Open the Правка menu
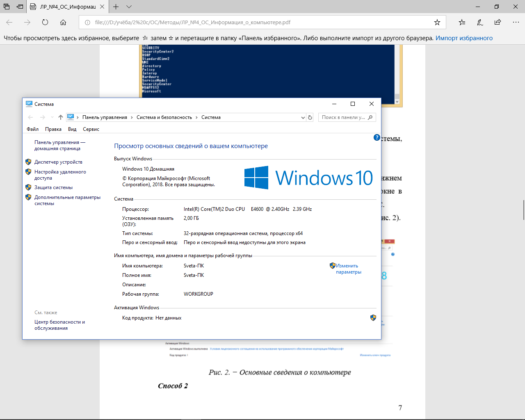The height and width of the screenshot is (420, 525). (x=53, y=129)
